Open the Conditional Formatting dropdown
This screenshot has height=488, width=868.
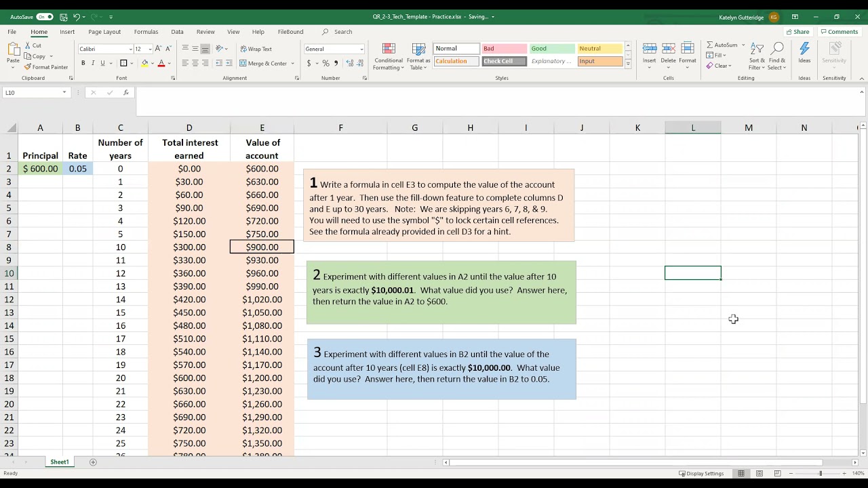coord(389,56)
